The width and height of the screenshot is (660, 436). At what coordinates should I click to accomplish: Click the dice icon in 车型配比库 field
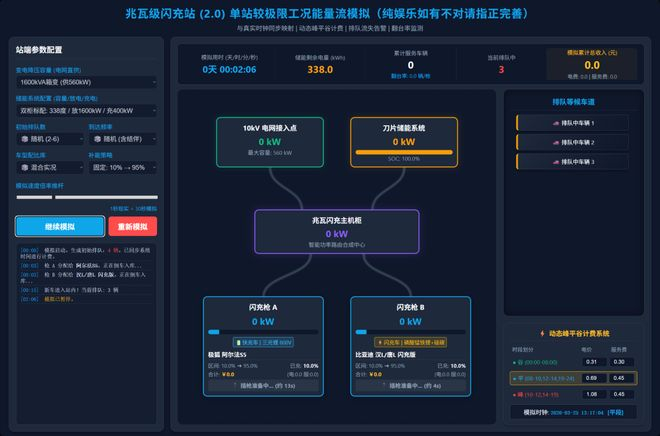(25, 167)
